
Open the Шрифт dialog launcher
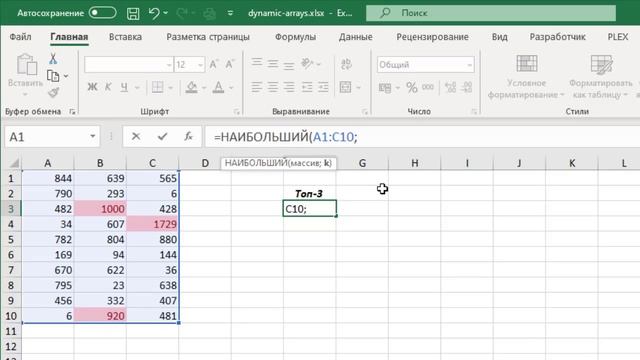click(237, 111)
